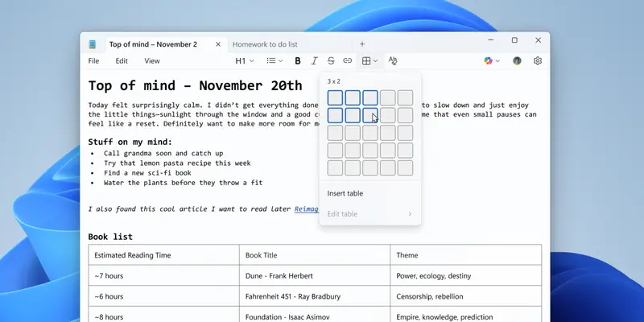This screenshot has height=322, width=644.
Task: Click the user account avatar
Action: [x=517, y=60]
